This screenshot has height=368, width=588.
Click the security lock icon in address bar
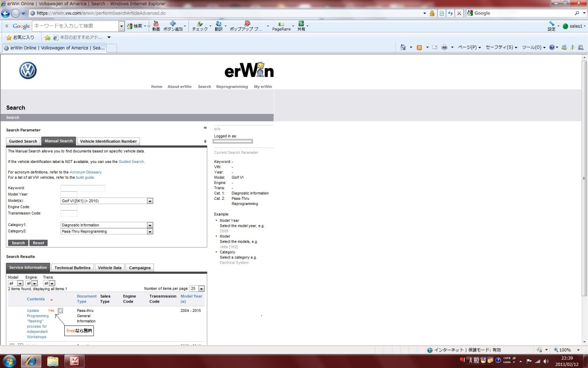432,13
